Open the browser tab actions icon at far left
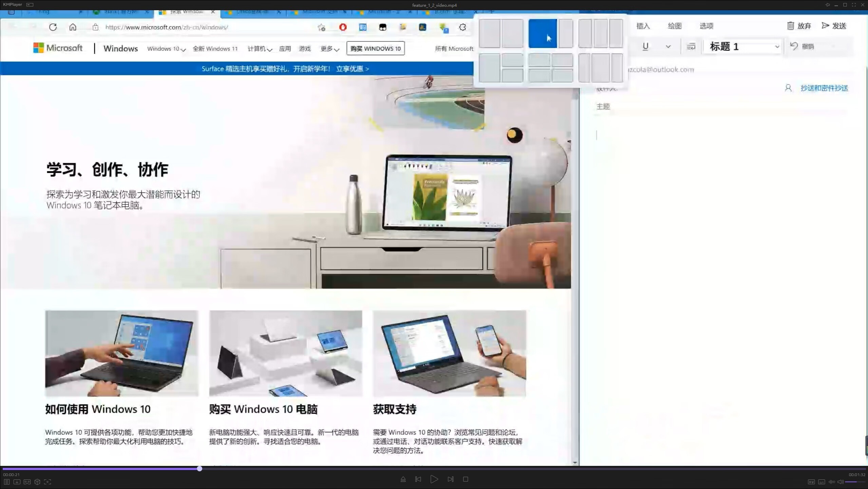Screen dimensions: 868x489 [11, 12]
